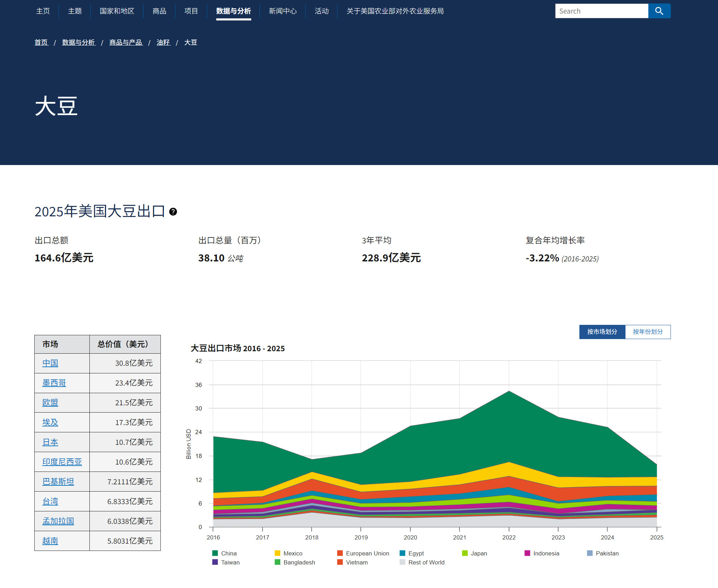Click the China legend color square
The image size is (718, 588).
[x=215, y=553]
